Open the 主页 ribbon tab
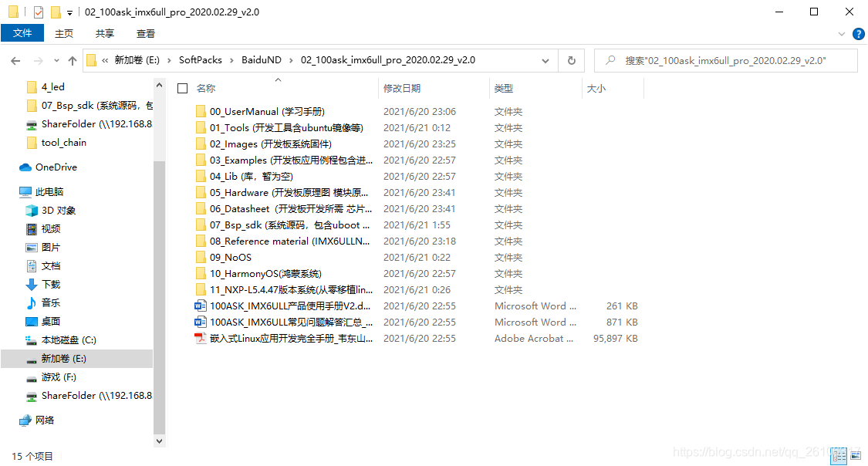The width and height of the screenshot is (868, 466). [64, 34]
